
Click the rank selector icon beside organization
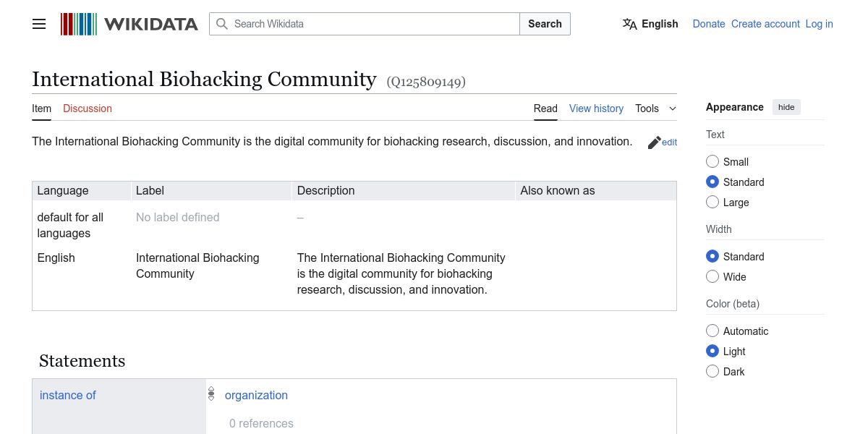pos(211,394)
